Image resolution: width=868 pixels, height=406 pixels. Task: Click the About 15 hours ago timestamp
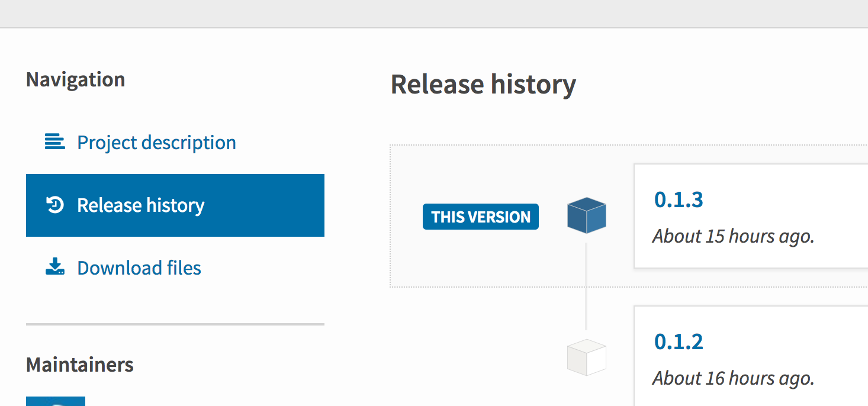pos(733,236)
